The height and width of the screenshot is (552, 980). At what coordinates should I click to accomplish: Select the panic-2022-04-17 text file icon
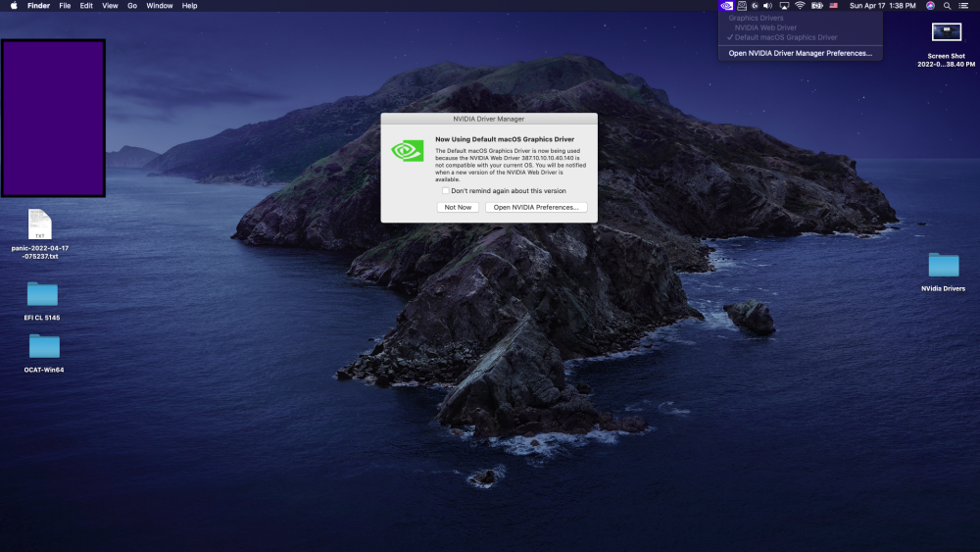pos(40,224)
